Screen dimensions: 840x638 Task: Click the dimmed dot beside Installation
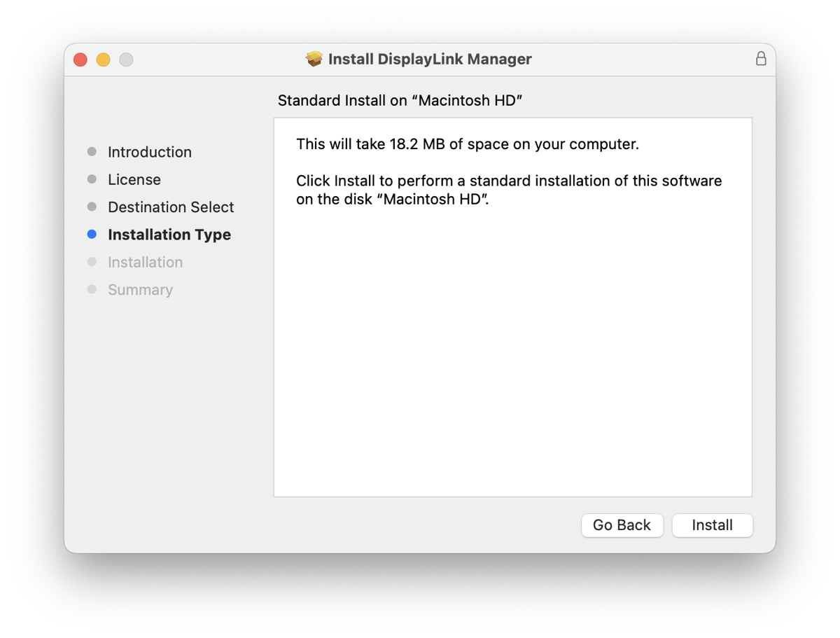(x=92, y=261)
